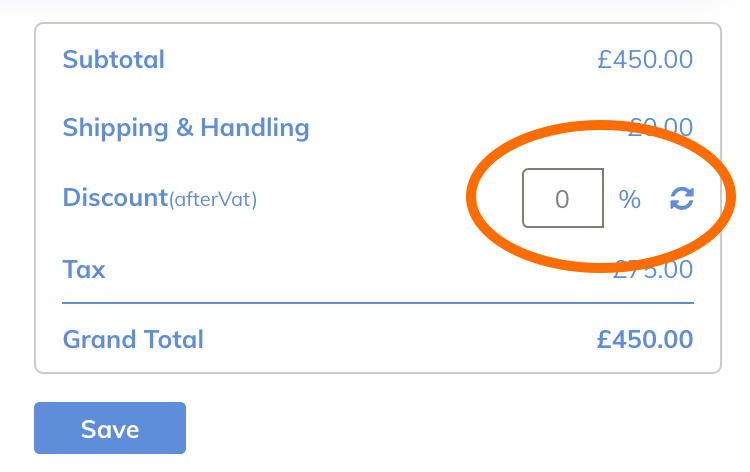This screenshot has height=472, width=750.
Task: Click the refresh discount icon
Action: tap(681, 199)
